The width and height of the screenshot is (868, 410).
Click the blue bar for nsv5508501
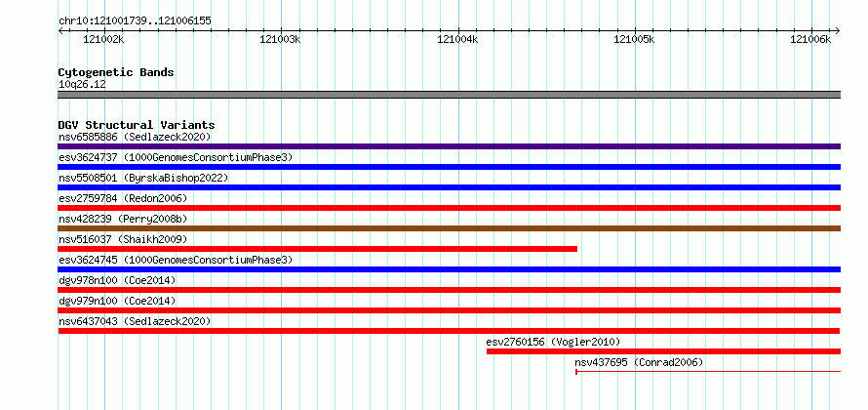click(449, 187)
